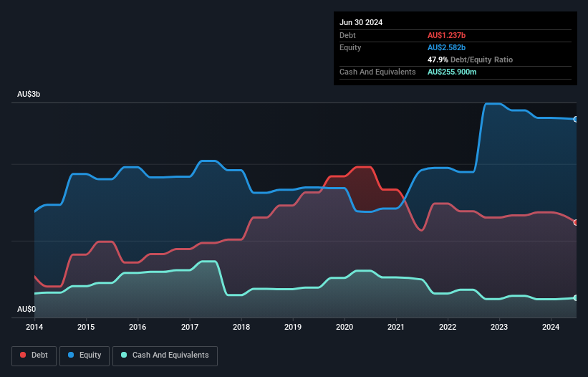The width and height of the screenshot is (588, 377).
Task: Click the 2016 x-axis label
Action: 138,327
